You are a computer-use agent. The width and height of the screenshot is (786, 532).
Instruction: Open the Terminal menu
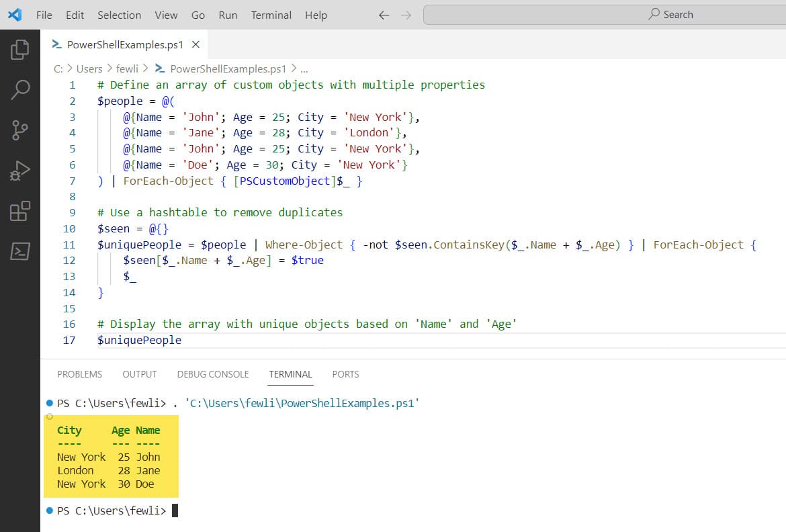pyautogui.click(x=271, y=15)
